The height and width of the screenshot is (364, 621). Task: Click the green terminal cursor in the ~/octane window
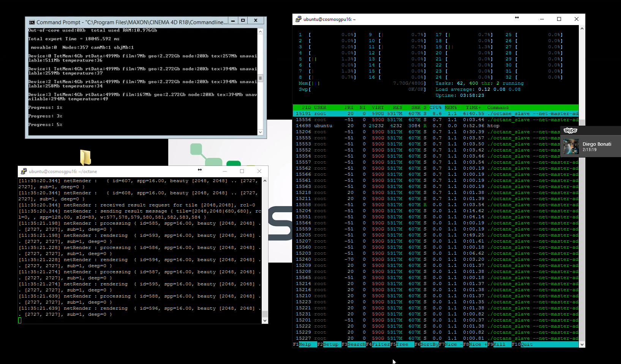coord(20,320)
